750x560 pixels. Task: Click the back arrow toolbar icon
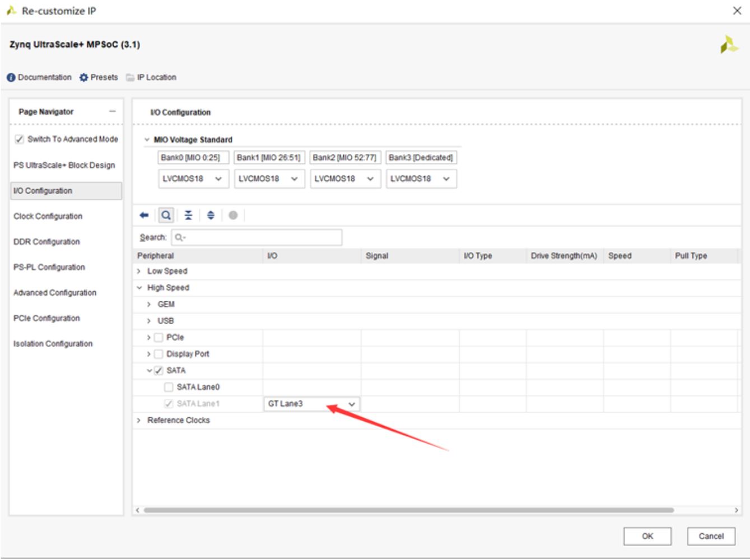pyautogui.click(x=144, y=215)
